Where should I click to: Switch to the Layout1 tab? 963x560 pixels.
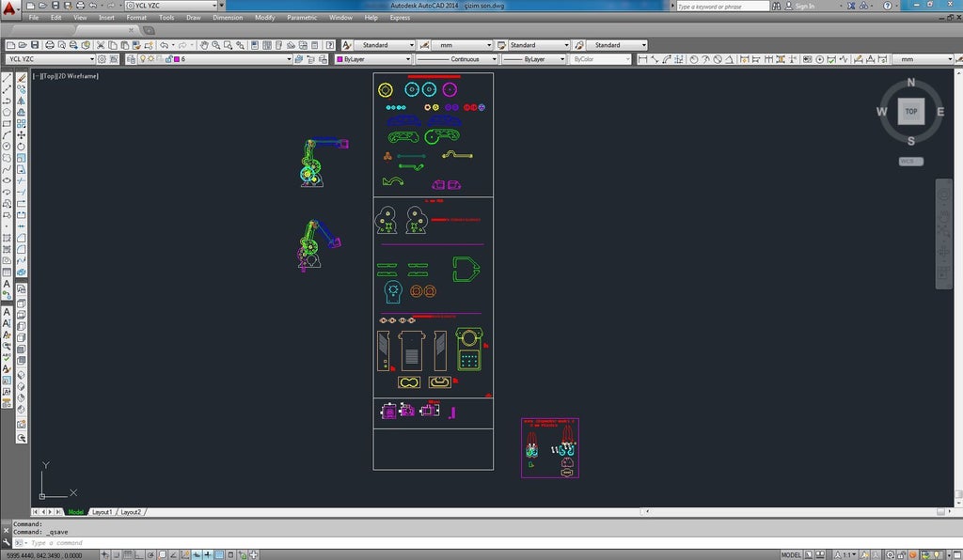coord(102,512)
